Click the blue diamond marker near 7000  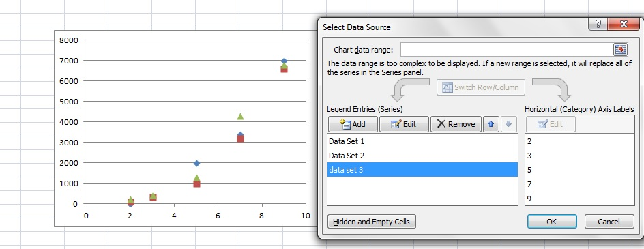[x=284, y=61]
